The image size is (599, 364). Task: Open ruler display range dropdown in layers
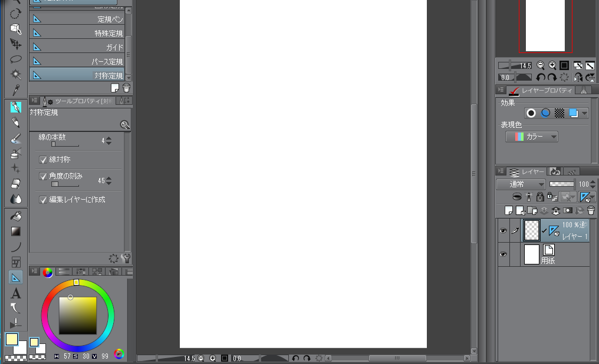[x=587, y=197]
